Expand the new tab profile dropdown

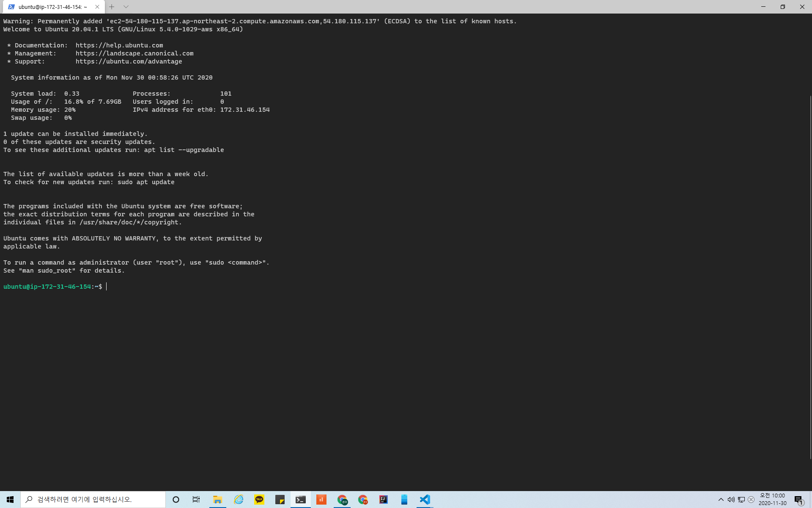(126, 7)
